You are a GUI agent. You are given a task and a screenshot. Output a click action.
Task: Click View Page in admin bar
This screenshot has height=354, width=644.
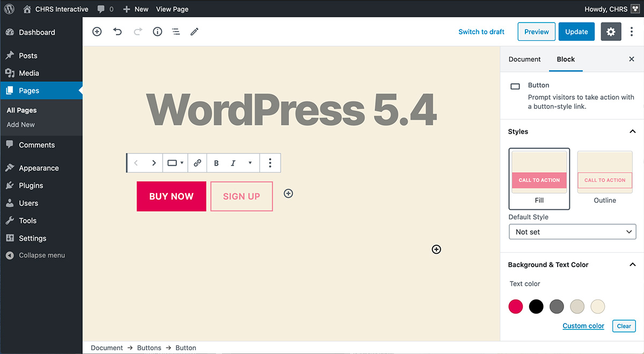click(172, 9)
